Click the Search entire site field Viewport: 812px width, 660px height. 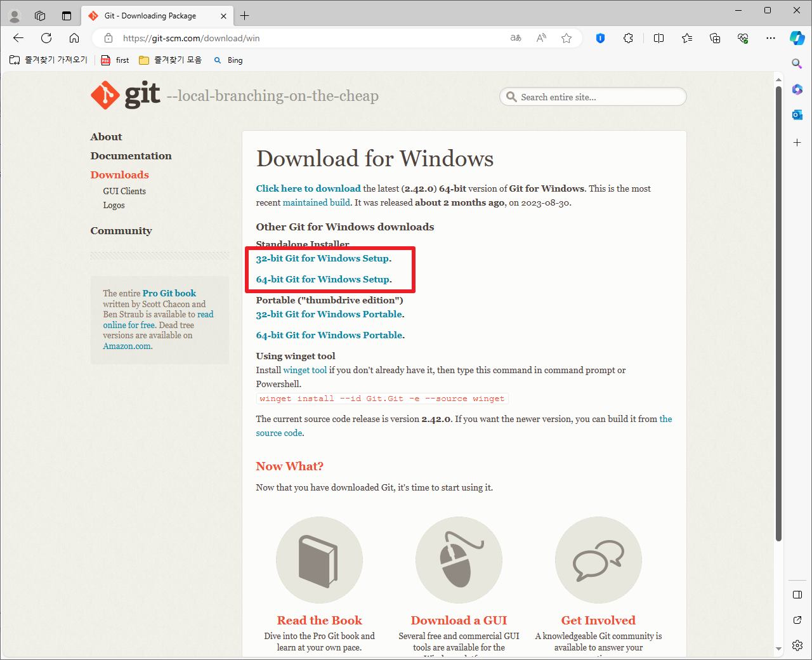click(x=593, y=97)
